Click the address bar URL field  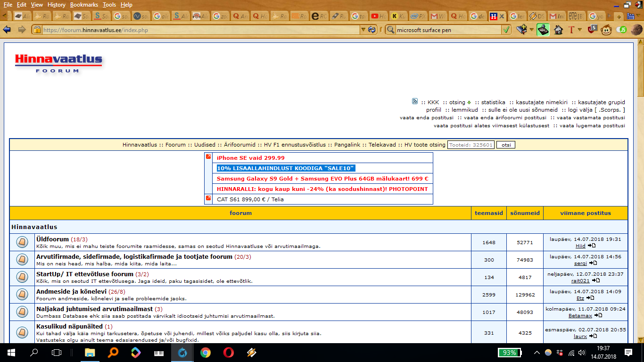click(x=200, y=30)
